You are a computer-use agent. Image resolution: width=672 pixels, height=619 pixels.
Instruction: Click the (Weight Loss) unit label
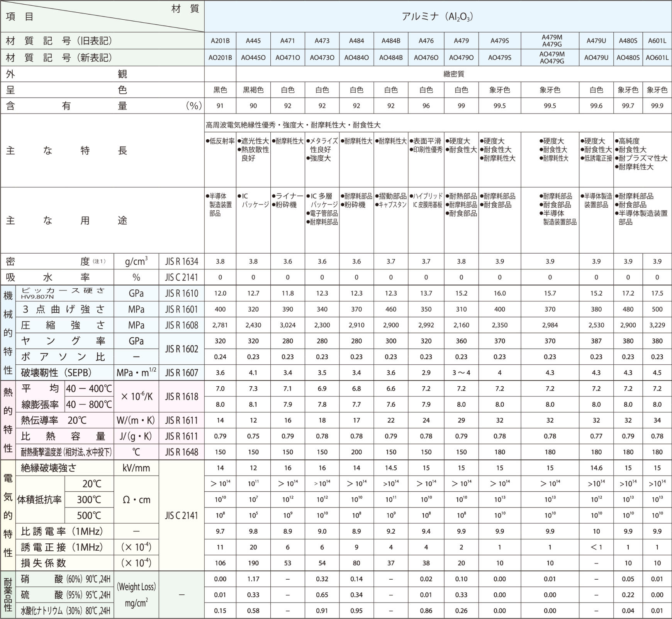[x=136, y=587]
